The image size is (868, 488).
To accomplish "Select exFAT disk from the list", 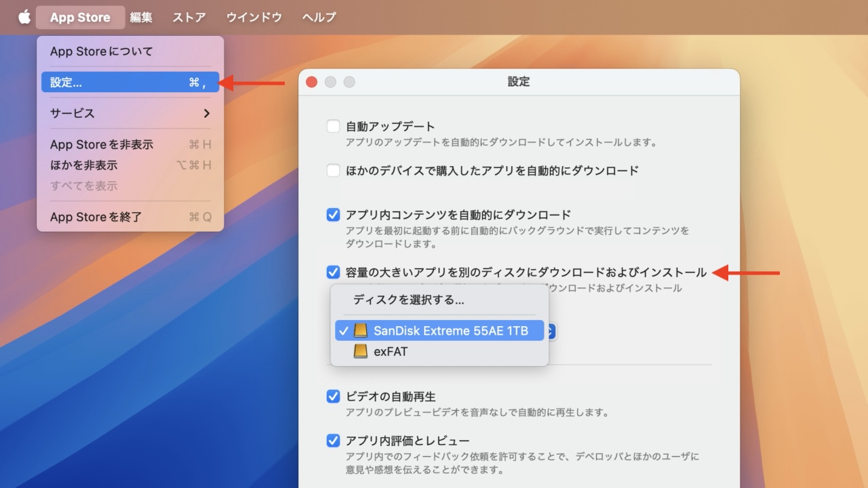I will click(439, 352).
